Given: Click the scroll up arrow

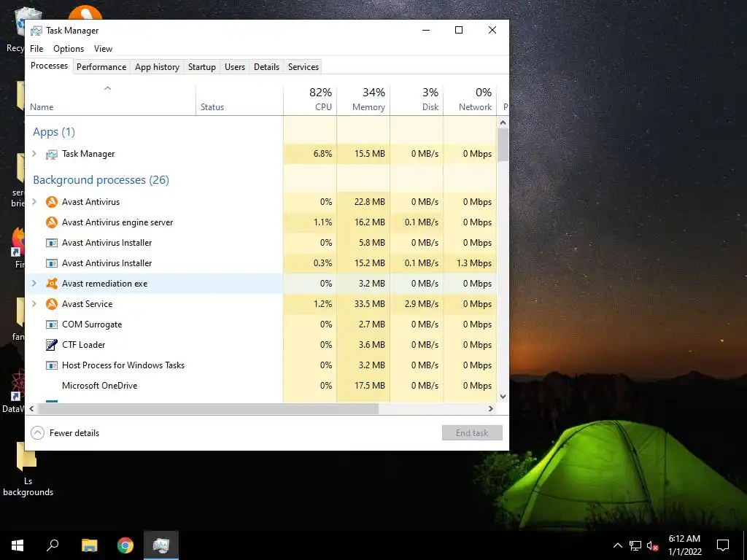Looking at the screenshot, I should tap(503, 122).
